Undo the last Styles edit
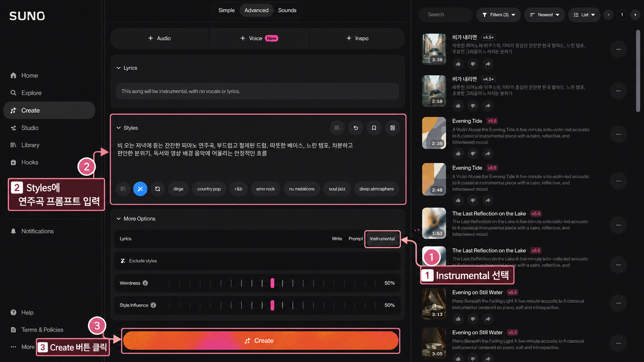The image size is (644, 362). click(x=356, y=128)
